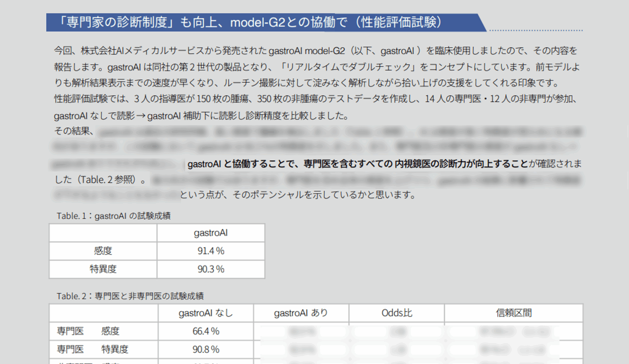Click the empty top-left cell of Table 1
This screenshot has height=364, width=629.
click(103, 233)
